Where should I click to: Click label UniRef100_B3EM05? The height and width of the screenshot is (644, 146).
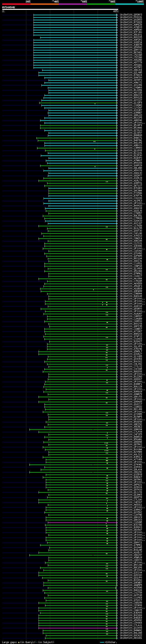coord(131,612)
